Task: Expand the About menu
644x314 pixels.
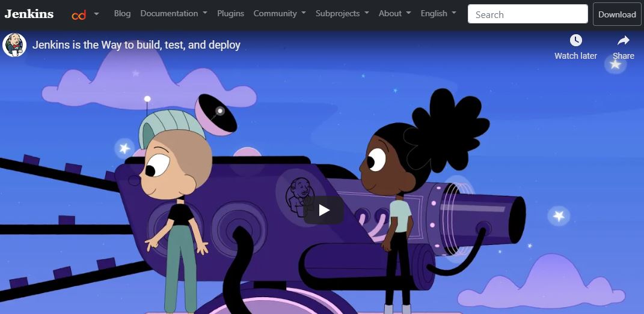Action: 394,14
